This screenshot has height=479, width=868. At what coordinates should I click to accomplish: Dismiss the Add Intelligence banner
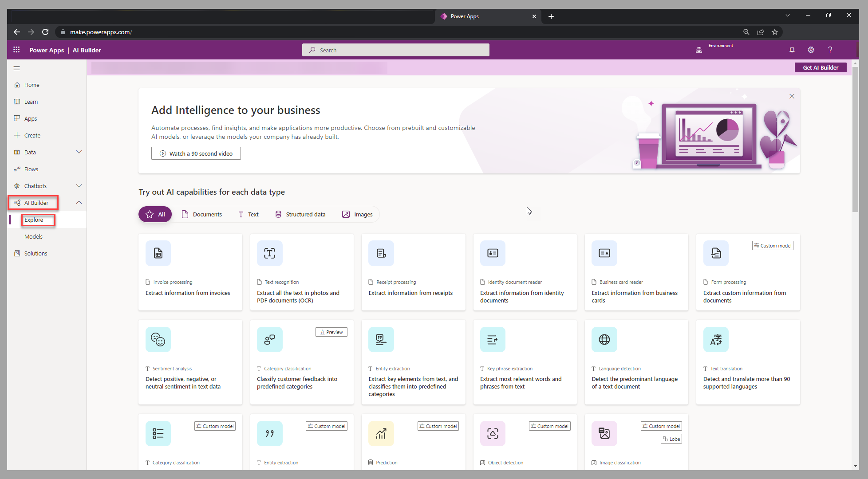792,96
